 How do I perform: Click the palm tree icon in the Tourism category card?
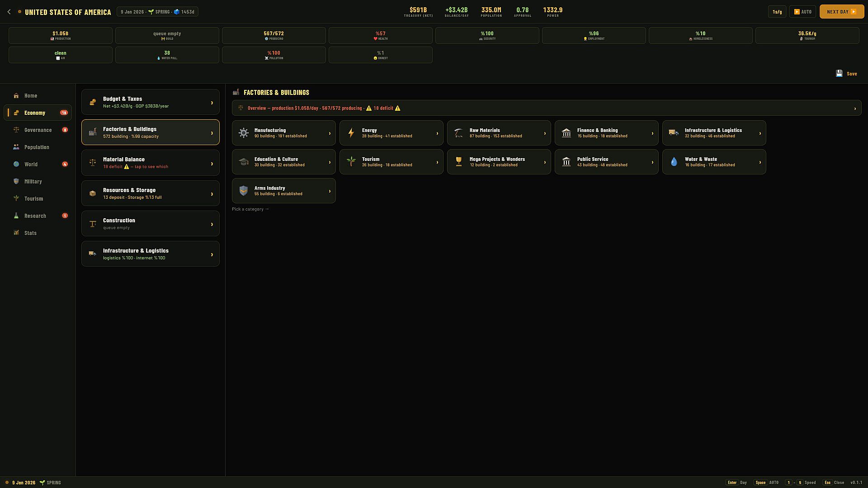(x=351, y=162)
